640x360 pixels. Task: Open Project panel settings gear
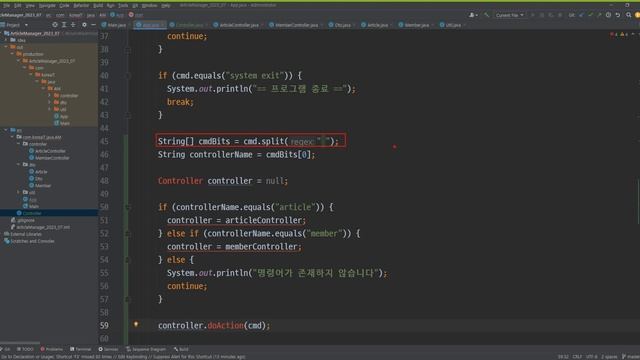coord(84,25)
